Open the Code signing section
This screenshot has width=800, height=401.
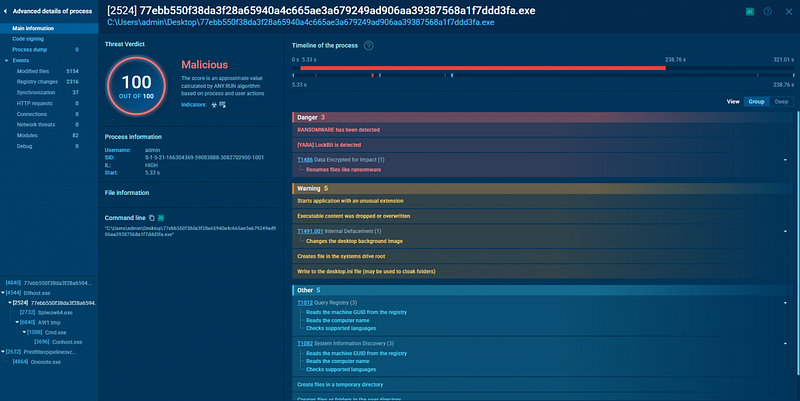click(x=28, y=39)
